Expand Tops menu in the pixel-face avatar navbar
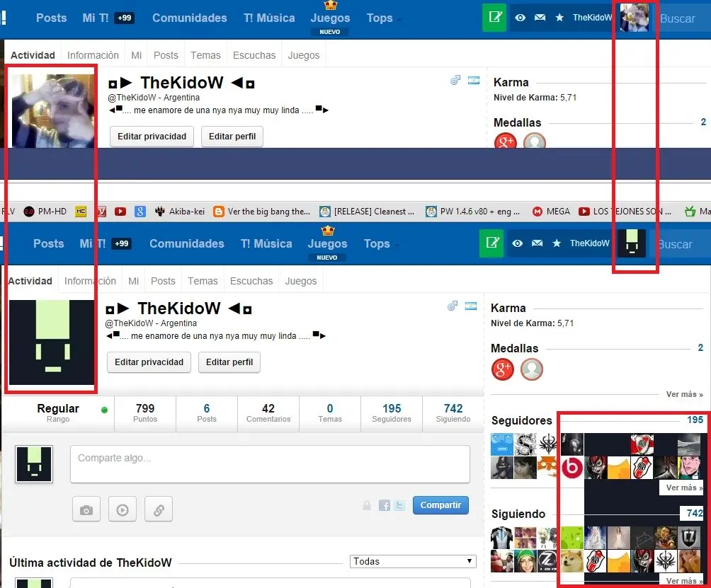 [381, 243]
